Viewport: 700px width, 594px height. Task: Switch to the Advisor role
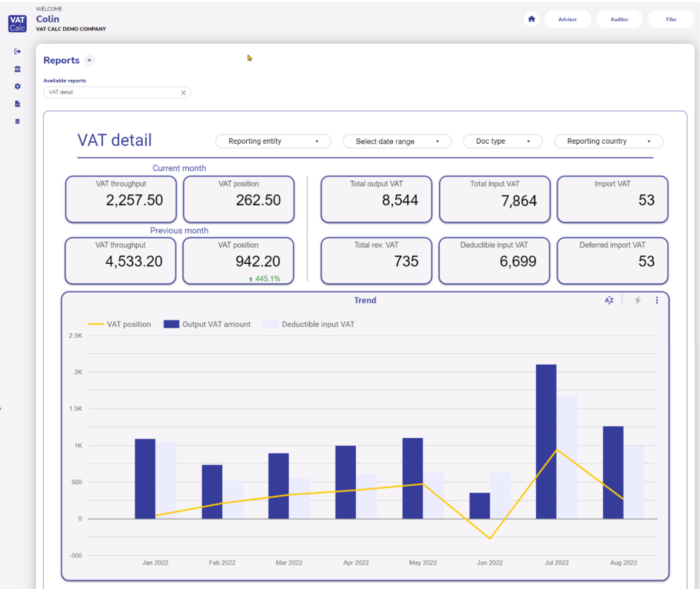click(567, 19)
